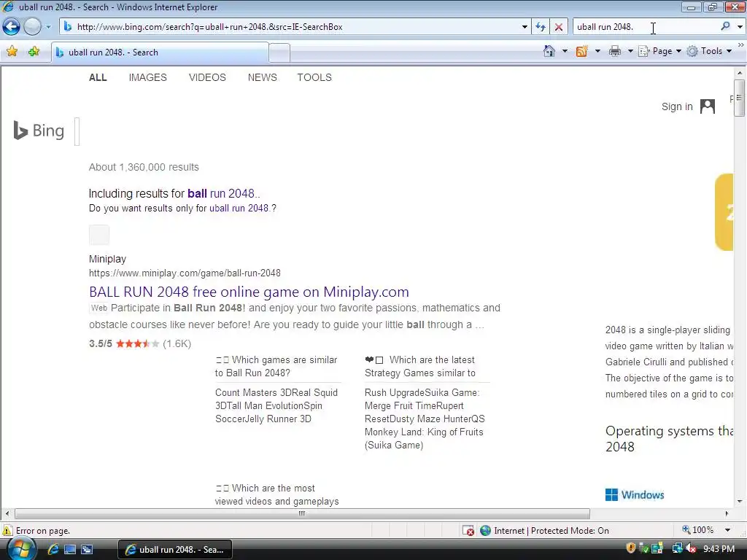Click the 100% zoom level button
Screen dimensions: 747x560
pyautogui.click(x=698, y=530)
